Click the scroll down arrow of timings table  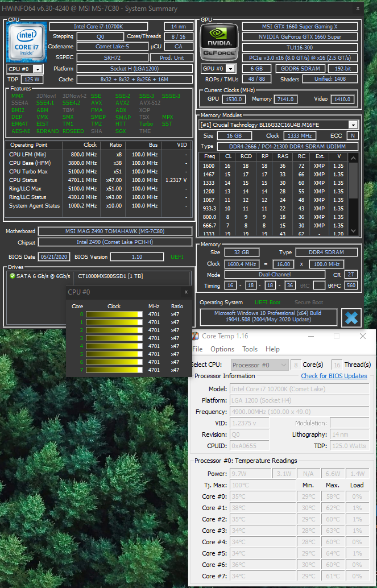click(353, 231)
